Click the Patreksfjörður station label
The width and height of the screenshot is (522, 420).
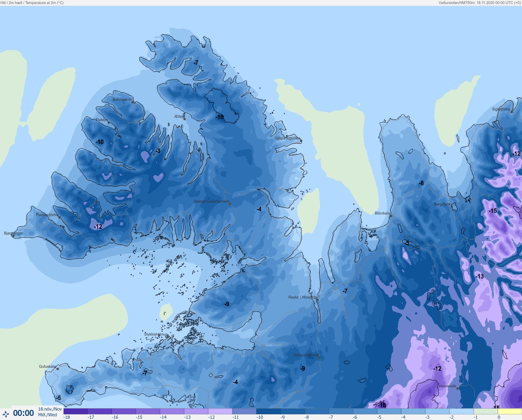point(47,215)
